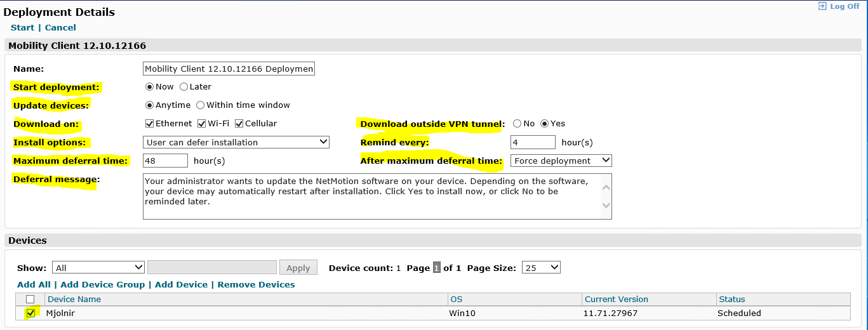Select Within time window option
This screenshot has width=868, height=330.
click(x=201, y=105)
